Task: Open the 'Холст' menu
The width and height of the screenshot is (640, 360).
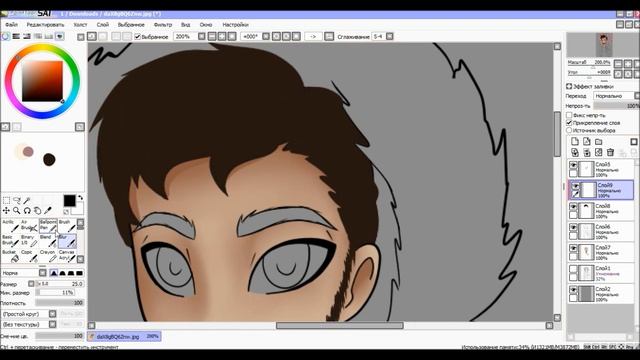Action: click(x=80, y=25)
